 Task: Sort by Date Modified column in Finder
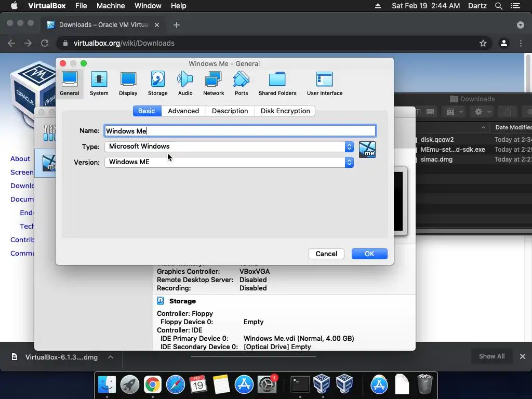513,127
